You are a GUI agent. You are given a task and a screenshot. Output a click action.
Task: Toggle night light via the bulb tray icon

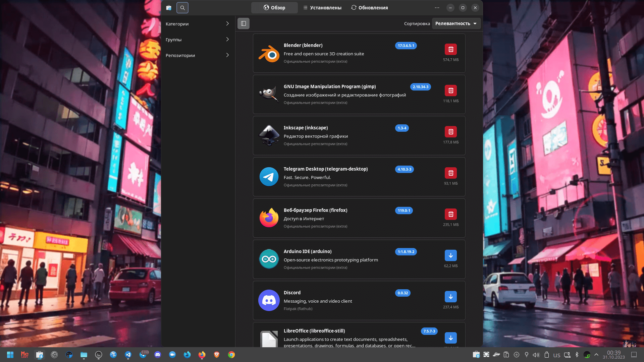pyautogui.click(x=527, y=354)
